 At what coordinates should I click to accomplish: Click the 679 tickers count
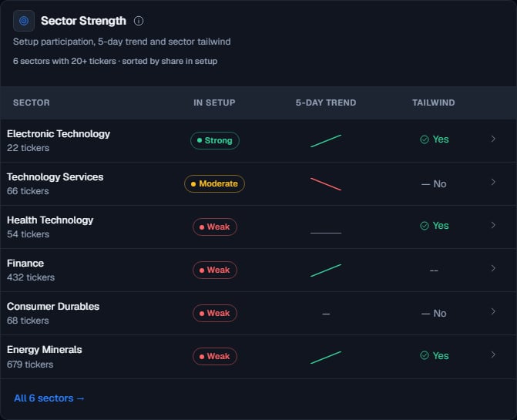(x=30, y=365)
